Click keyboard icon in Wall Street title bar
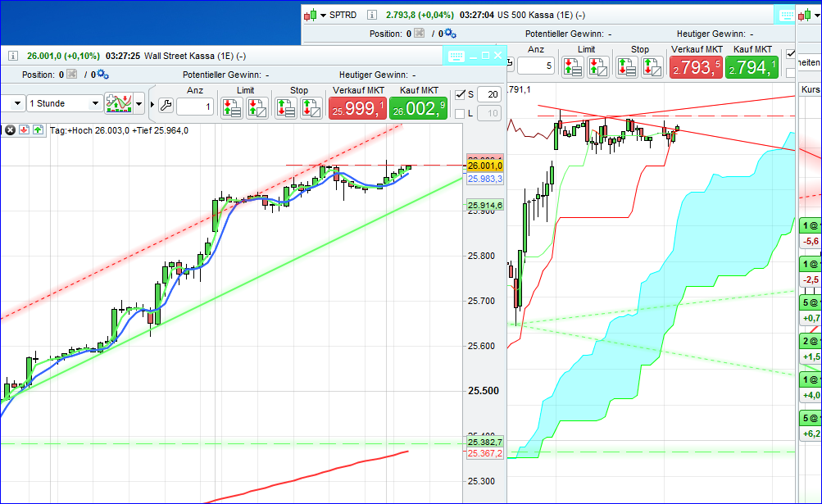 click(456, 56)
